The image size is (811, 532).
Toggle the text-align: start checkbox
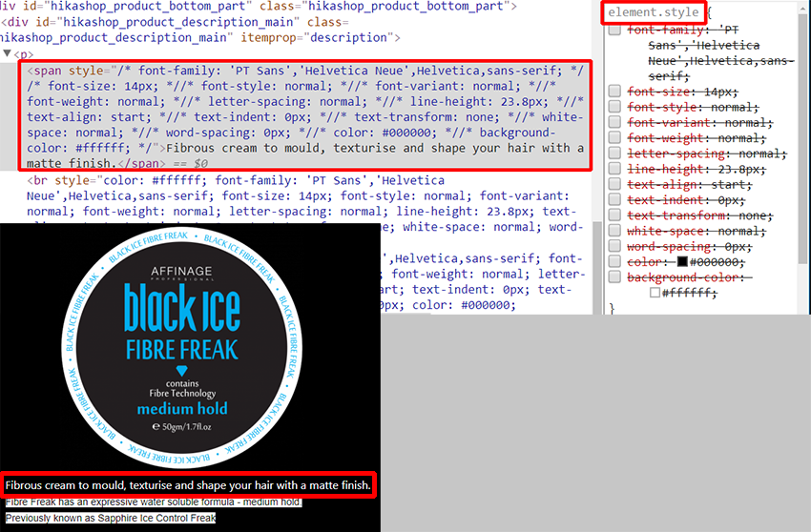[x=614, y=184]
